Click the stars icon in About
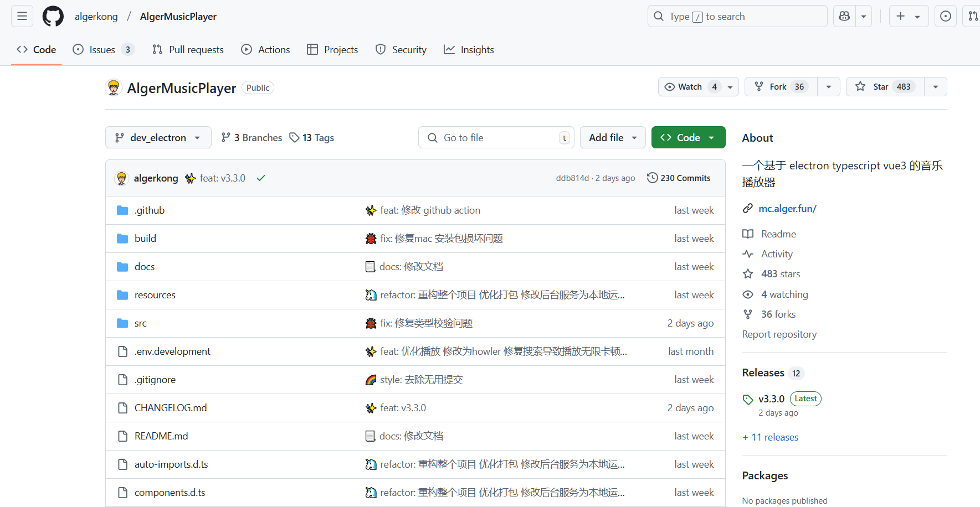The width and height of the screenshot is (980, 507). [748, 274]
